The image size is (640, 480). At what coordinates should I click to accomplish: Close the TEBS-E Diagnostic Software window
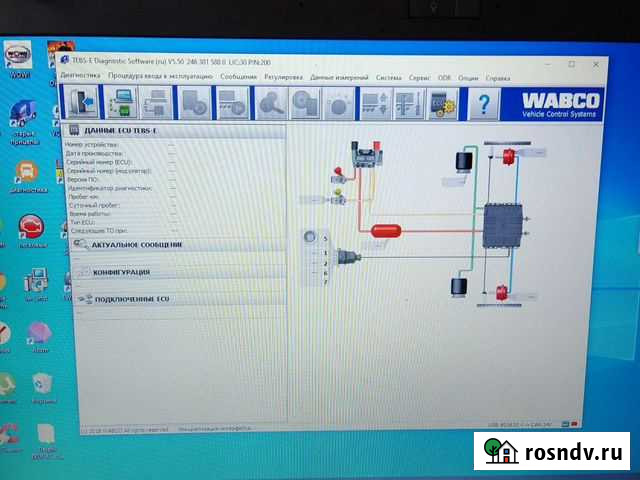point(596,64)
